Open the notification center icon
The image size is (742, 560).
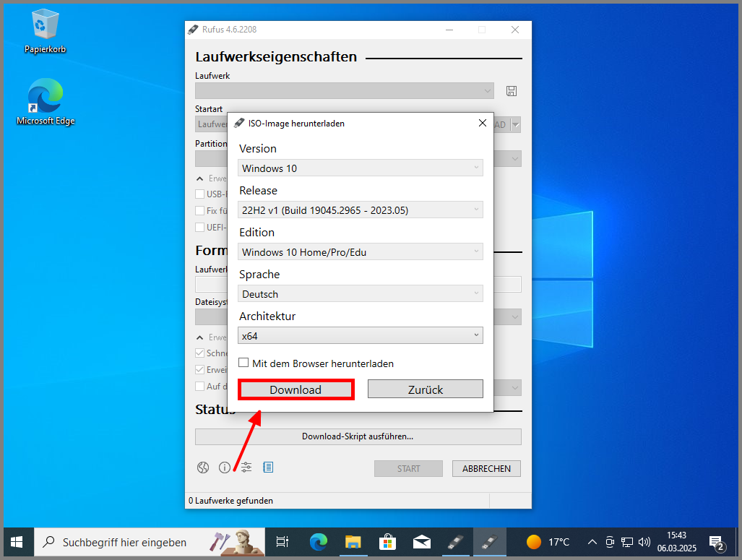(717, 543)
